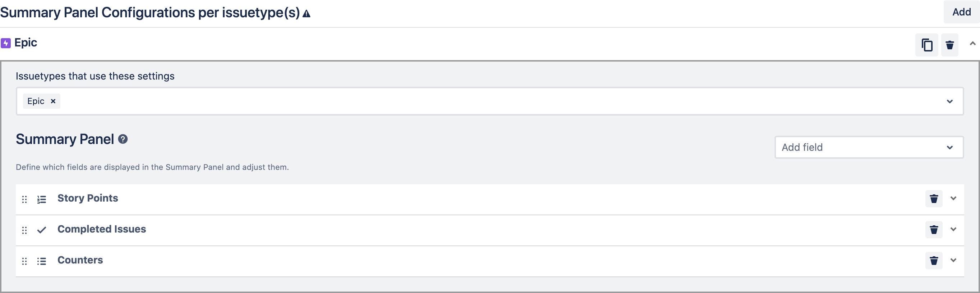Click the Add button top right
This screenshot has height=293, width=980.
(961, 12)
